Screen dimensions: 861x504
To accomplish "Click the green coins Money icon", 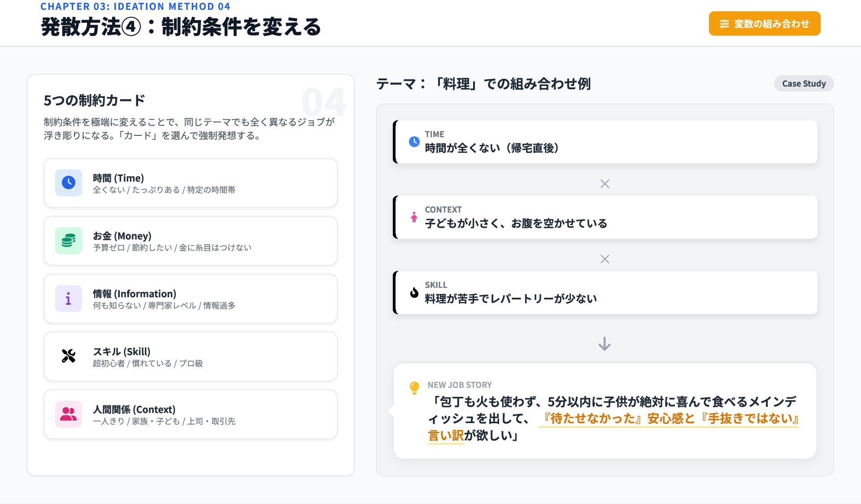I will pos(69,240).
